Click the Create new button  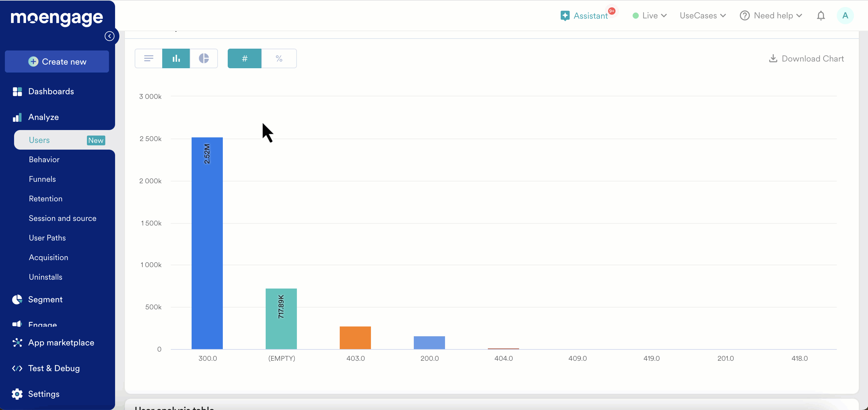tap(57, 61)
